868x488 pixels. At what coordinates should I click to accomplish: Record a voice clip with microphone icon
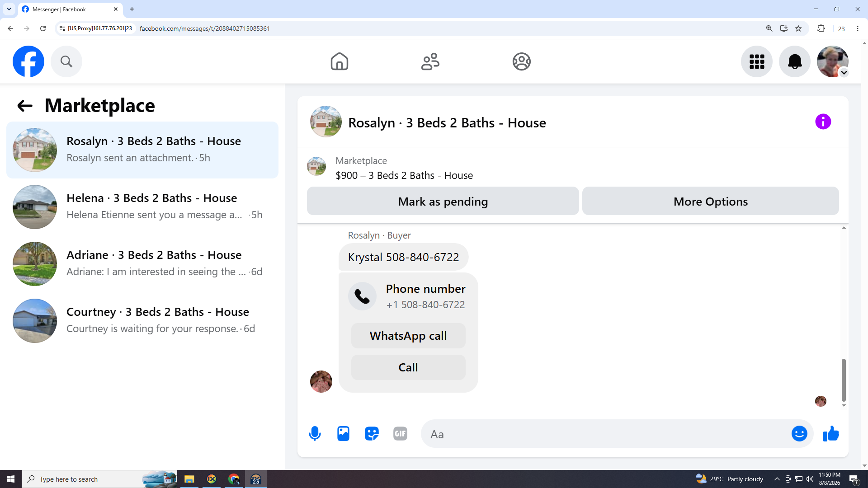315,434
